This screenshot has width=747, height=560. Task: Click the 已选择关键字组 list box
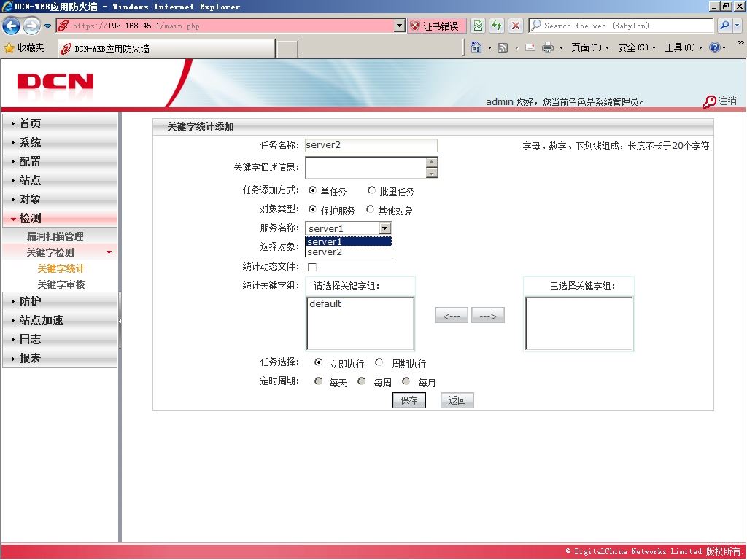click(578, 324)
